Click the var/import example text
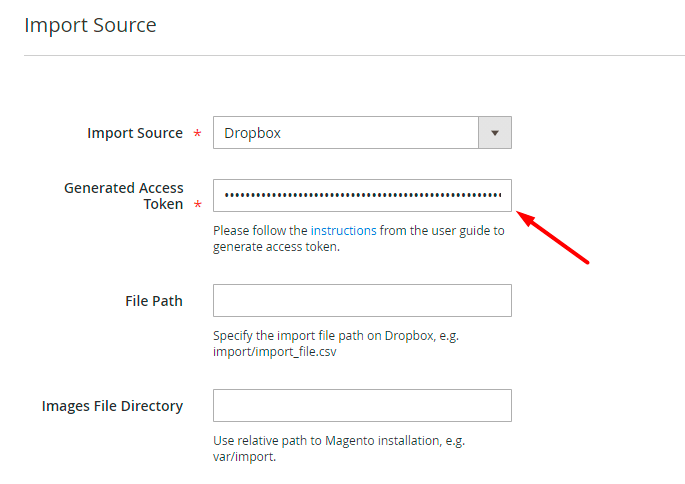The image size is (685, 484). click(x=243, y=457)
